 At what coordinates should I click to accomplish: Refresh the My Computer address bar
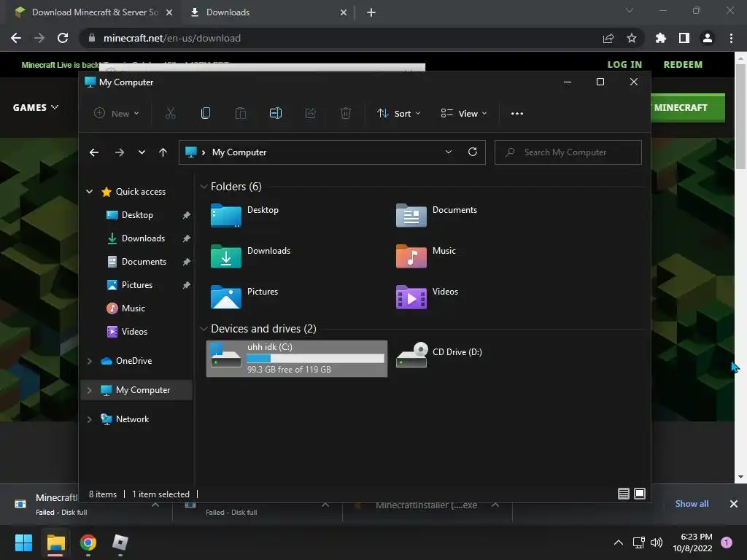click(x=473, y=152)
